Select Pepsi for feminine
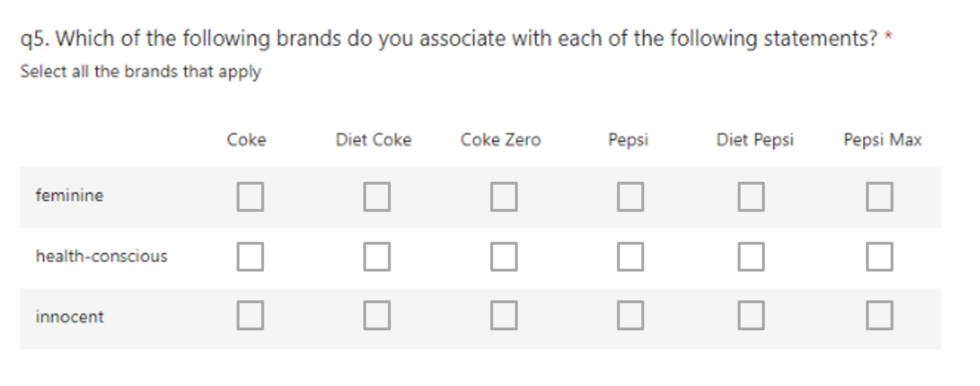 pos(630,196)
